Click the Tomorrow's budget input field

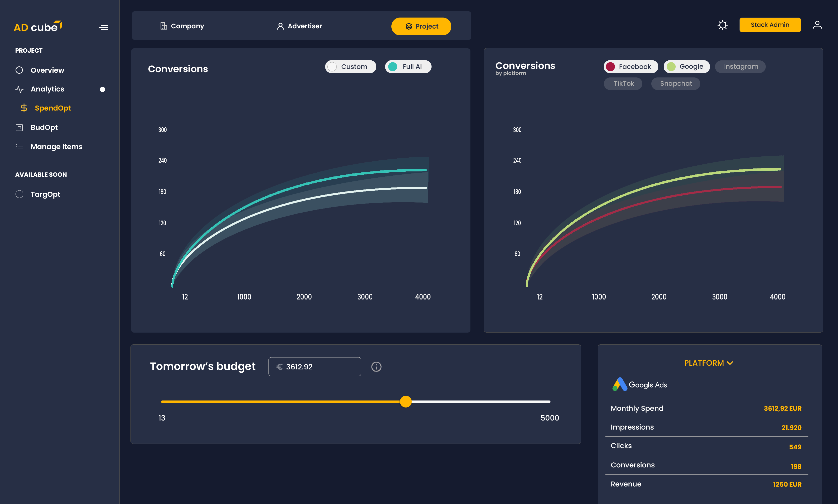[x=315, y=367]
